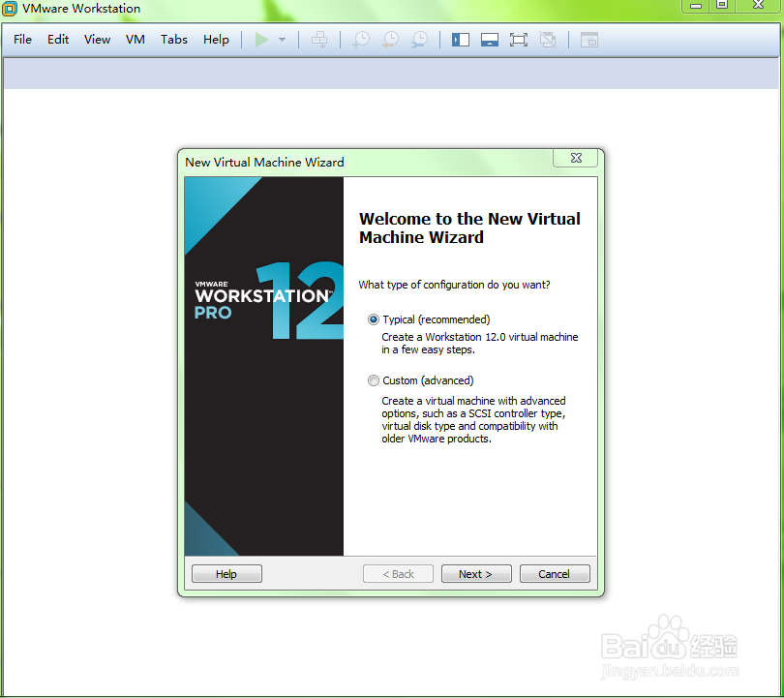784x698 pixels.
Task: Click the full screen mode icon
Action: (x=519, y=40)
